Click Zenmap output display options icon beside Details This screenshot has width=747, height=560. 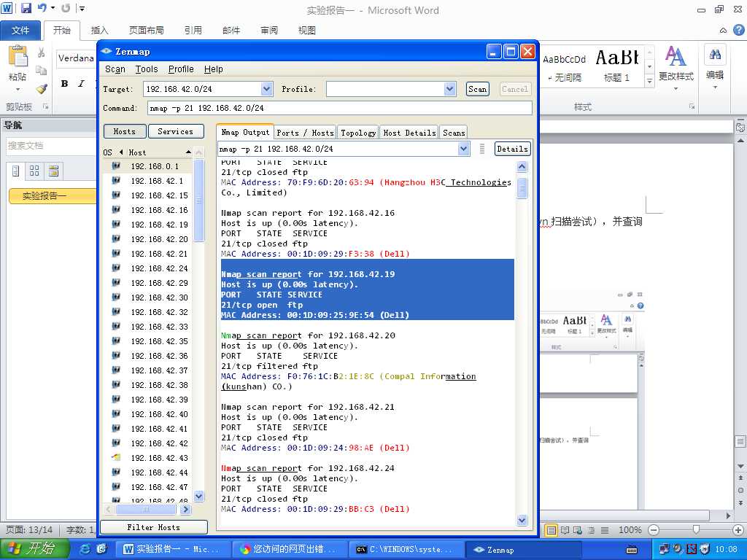pos(482,149)
